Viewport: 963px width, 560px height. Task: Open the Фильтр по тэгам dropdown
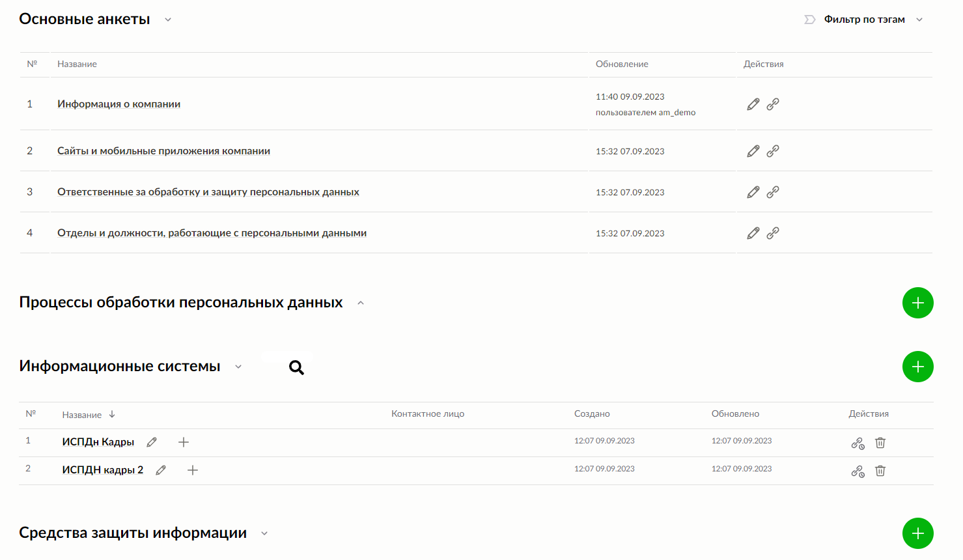click(x=864, y=20)
